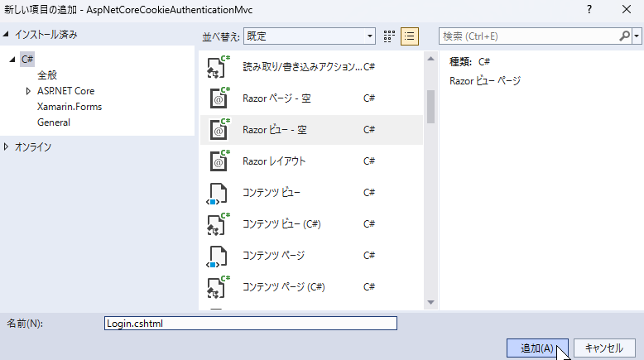Viewport: 644px width, 360px height.
Task: Collapse the インストール済み section
Action: (7, 35)
